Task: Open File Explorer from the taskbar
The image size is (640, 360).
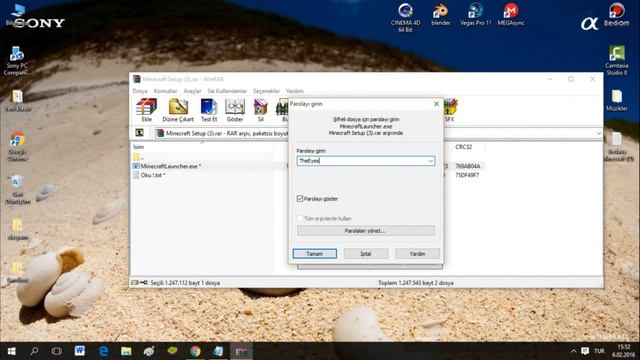Action: tap(126, 351)
